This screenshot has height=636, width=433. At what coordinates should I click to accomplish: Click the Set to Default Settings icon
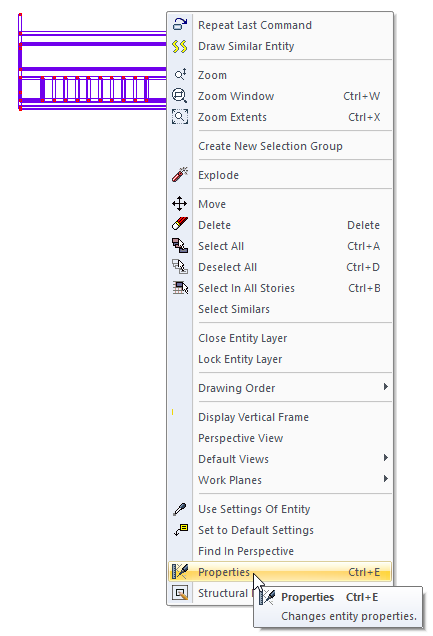pyautogui.click(x=180, y=530)
